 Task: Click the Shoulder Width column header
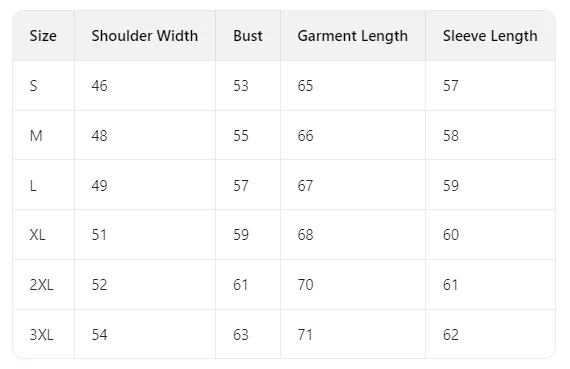click(x=145, y=36)
